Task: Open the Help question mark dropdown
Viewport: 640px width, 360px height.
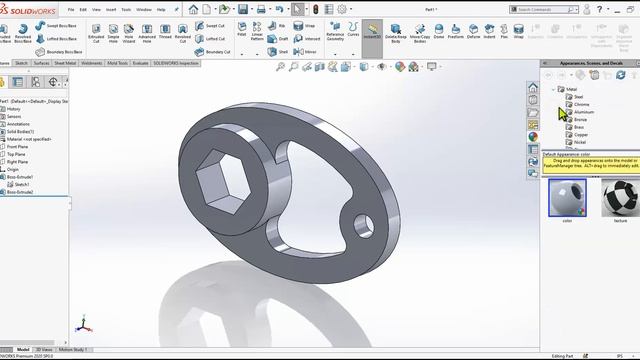Action: [x=608, y=9]
